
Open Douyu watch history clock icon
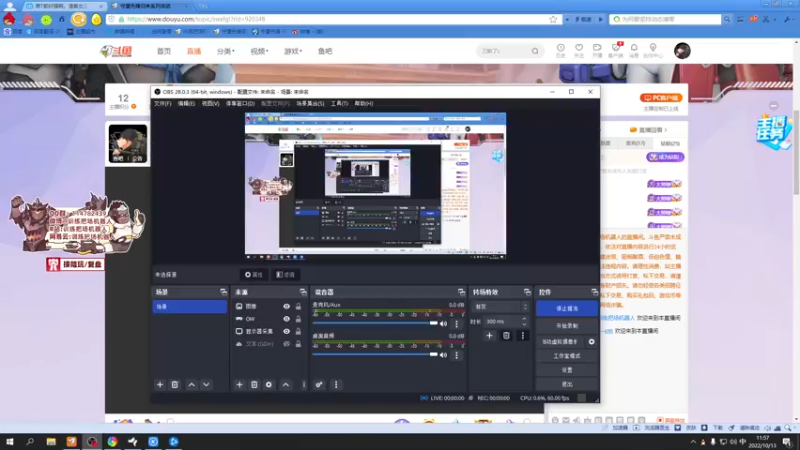(561, 50)
